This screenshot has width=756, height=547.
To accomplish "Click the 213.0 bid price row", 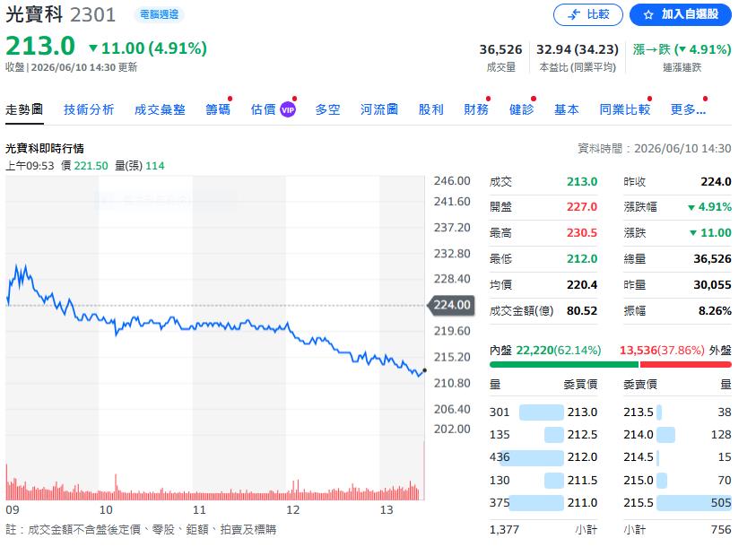I will click(x=543, y=412).
